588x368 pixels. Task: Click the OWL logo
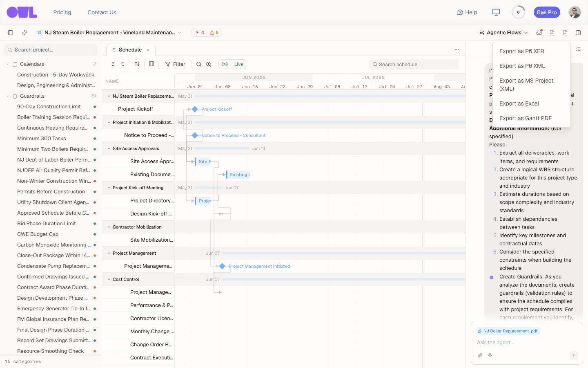click(x=22, y=12)
